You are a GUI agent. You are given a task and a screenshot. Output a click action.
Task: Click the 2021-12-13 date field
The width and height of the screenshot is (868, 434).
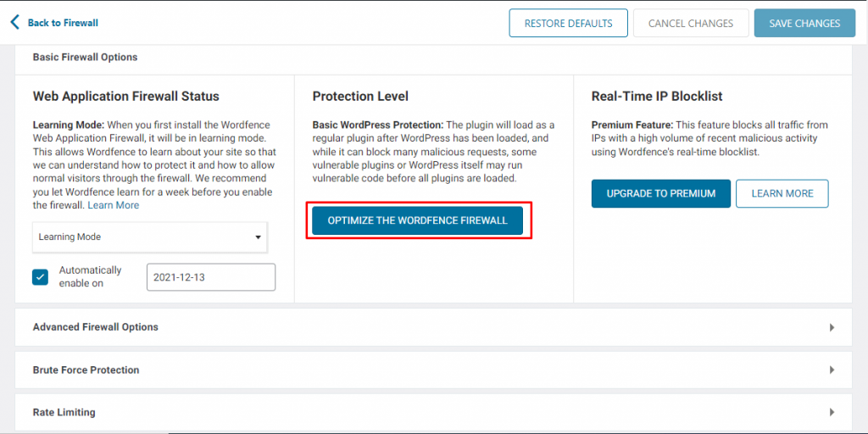[210, 277]
